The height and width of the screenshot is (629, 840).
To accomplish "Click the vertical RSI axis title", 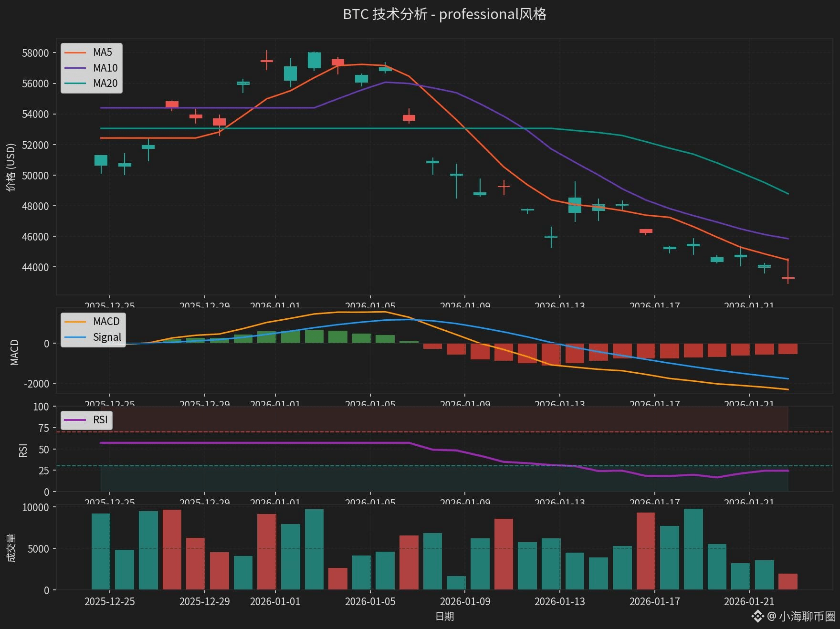I will click(23, 450).
